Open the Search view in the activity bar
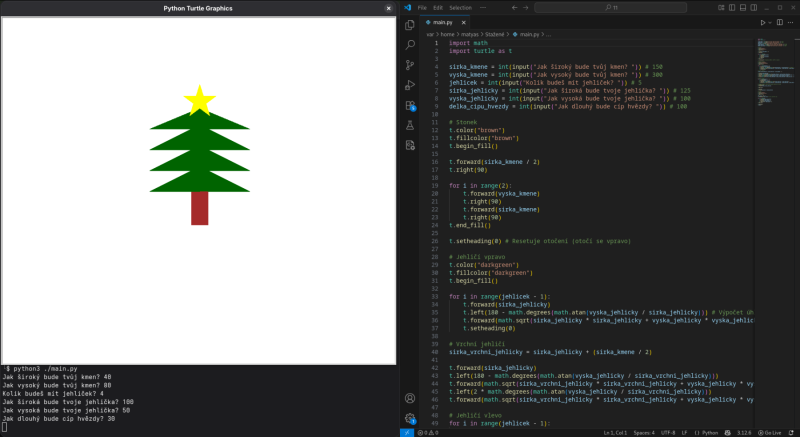Image resolution: width=800 pixels, height=437 pixels. [410, 45]
